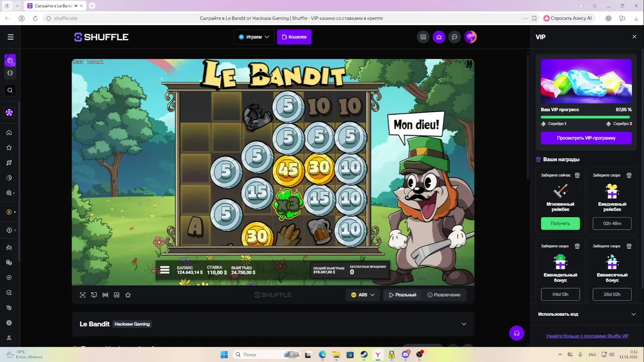Image resolution: width=644 pixels, height=362 pixels.
Task: Click the 26d 02h monthly bonus timer
Action: point(612,294)
